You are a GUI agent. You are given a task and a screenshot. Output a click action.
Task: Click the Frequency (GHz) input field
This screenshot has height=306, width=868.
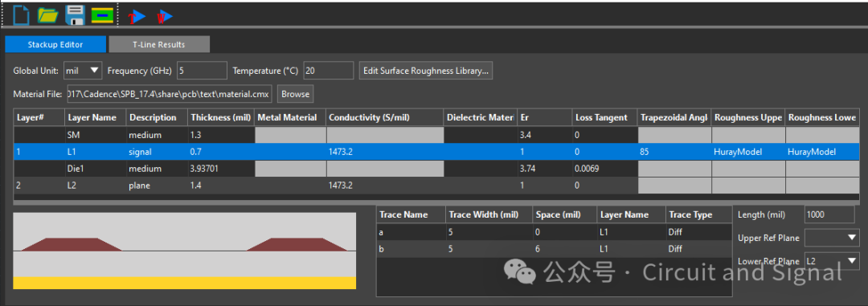tap(202, 70)
